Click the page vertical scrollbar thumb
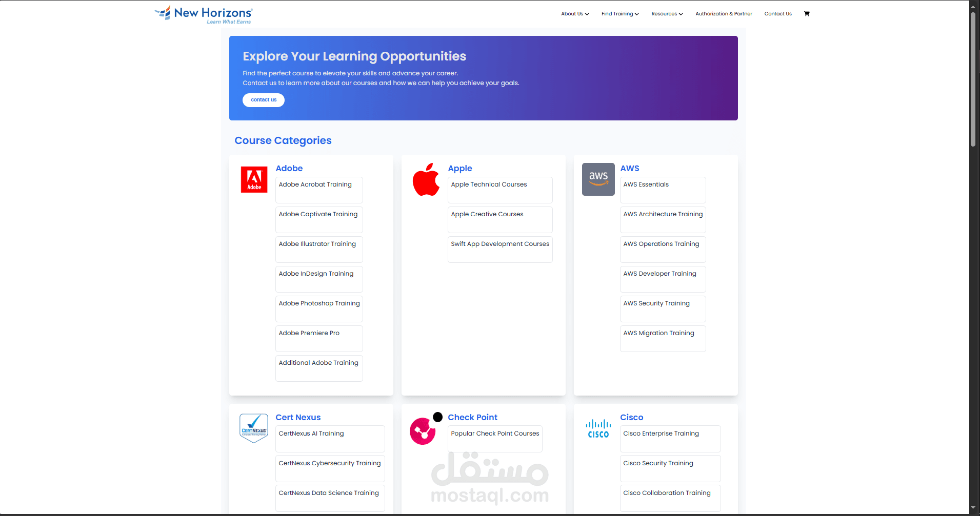This screenshot has width=980, height=516. click(973, 79)
